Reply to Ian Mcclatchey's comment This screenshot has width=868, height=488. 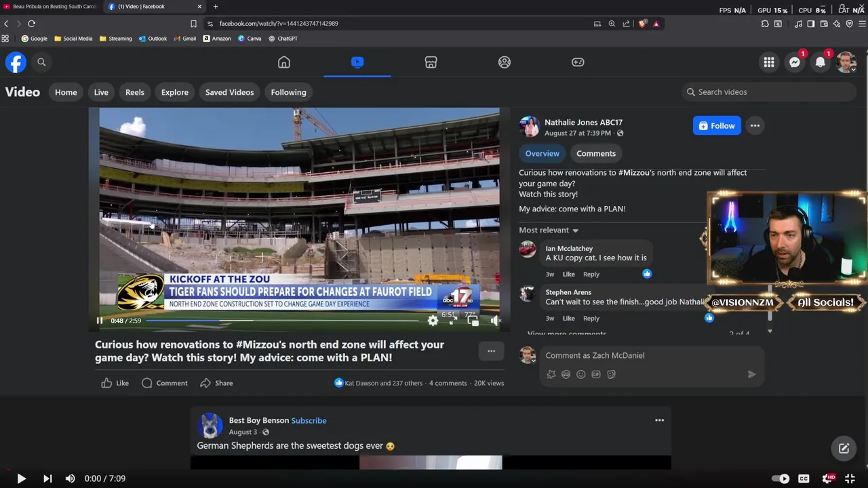[x=591, y=274]
